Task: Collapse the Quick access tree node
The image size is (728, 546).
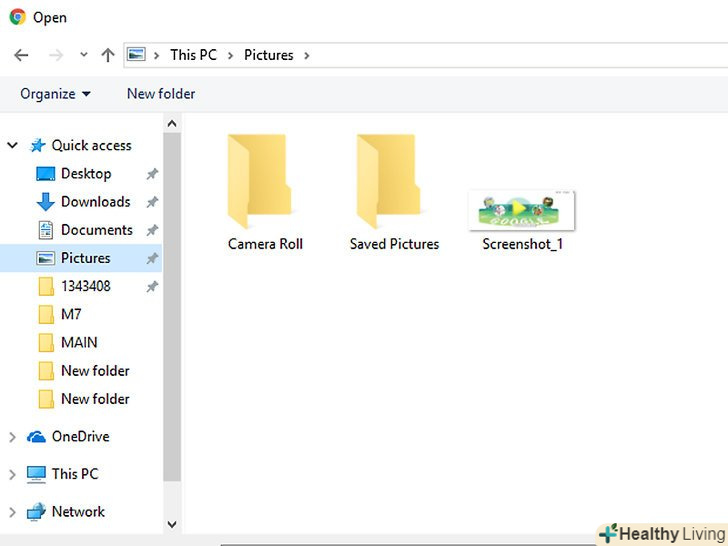Action: click(13, 145)
